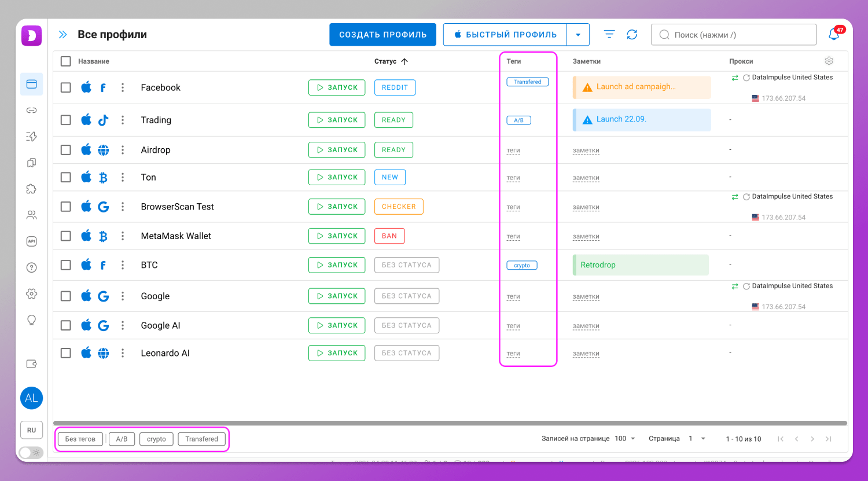Image resolution: width=868 pixels, height=481 pixels.
Task: Expand sidebar with double chevron icon
Action: [63, 35]
